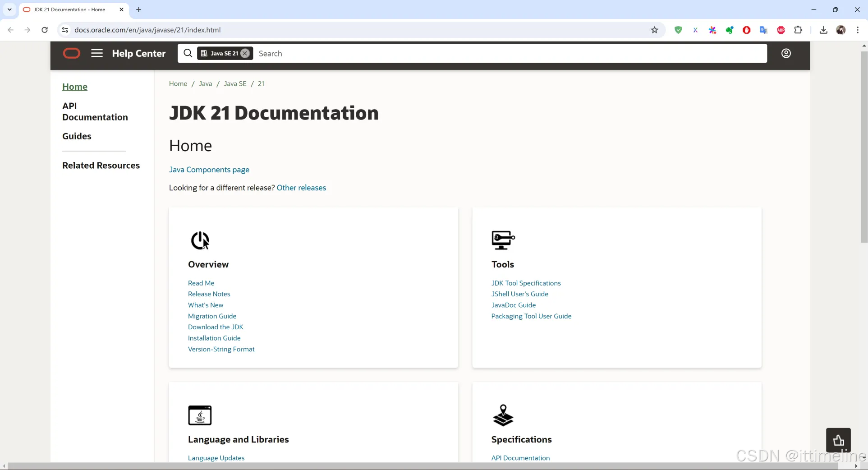Screen dimensions: 868x470
Task: Click the scroll up arrow
Action: pyautogui.click(x=864, y=46)
